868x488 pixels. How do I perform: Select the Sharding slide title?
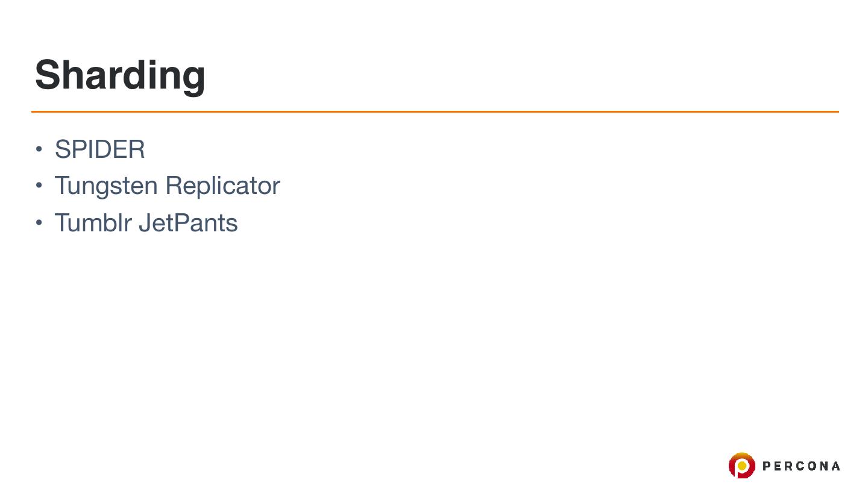(120, 75)
